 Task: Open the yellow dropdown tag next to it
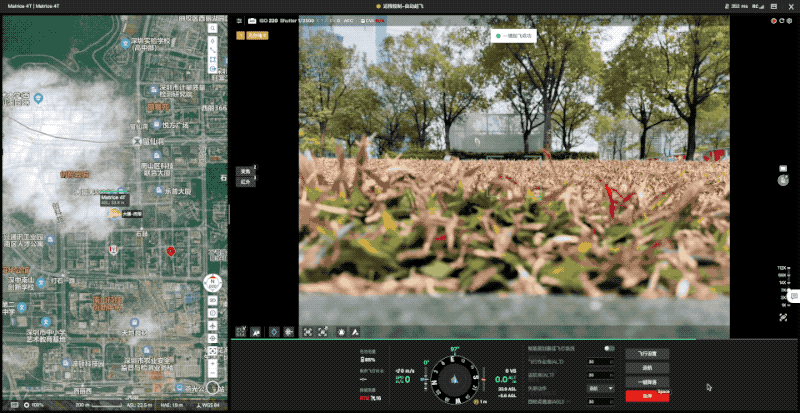[x=257, y=36]
